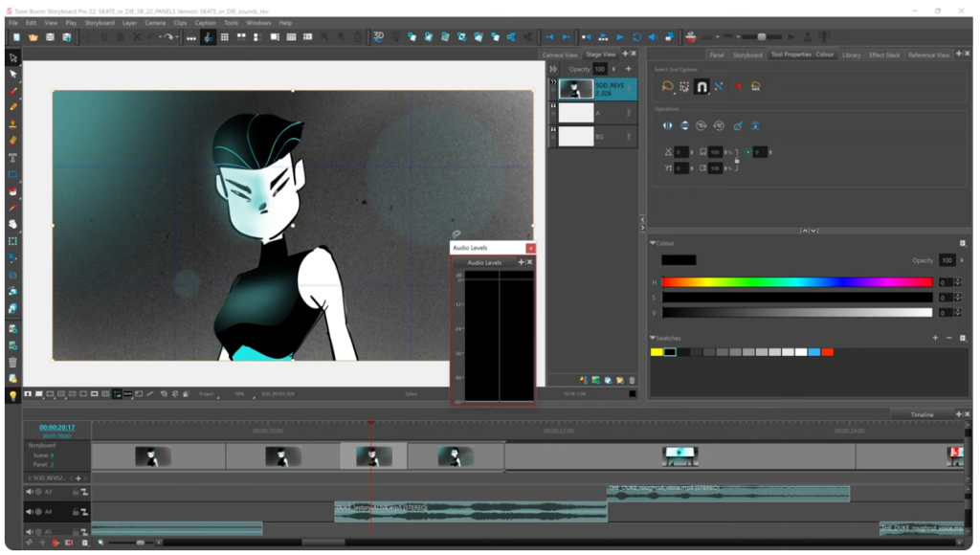Toggle the Loop playback icon
This screenshot has width=980, height=555.
point(636,37)
